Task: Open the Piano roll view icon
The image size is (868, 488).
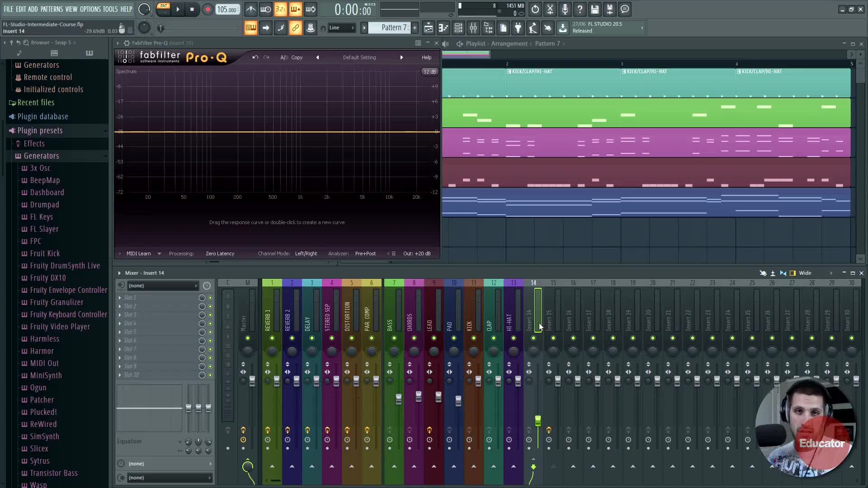Action: tap(443, 28)
